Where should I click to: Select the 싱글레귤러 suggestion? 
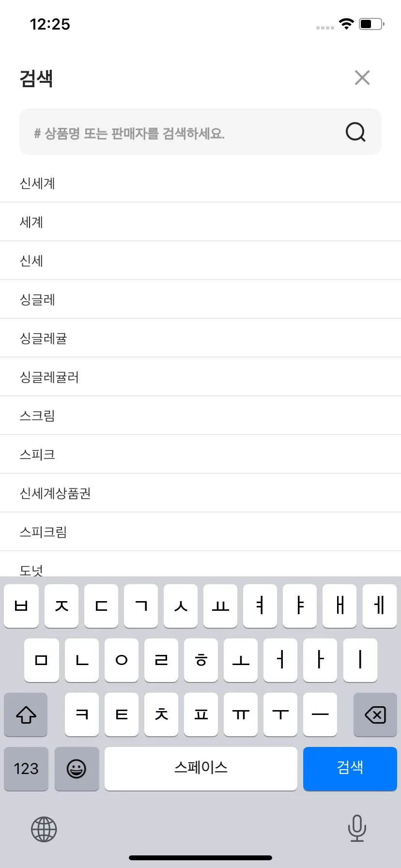click(200, 377)
